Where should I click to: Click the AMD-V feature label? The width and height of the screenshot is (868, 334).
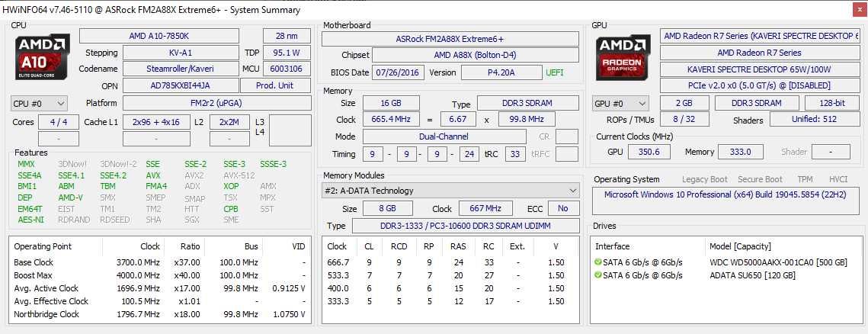70,198
